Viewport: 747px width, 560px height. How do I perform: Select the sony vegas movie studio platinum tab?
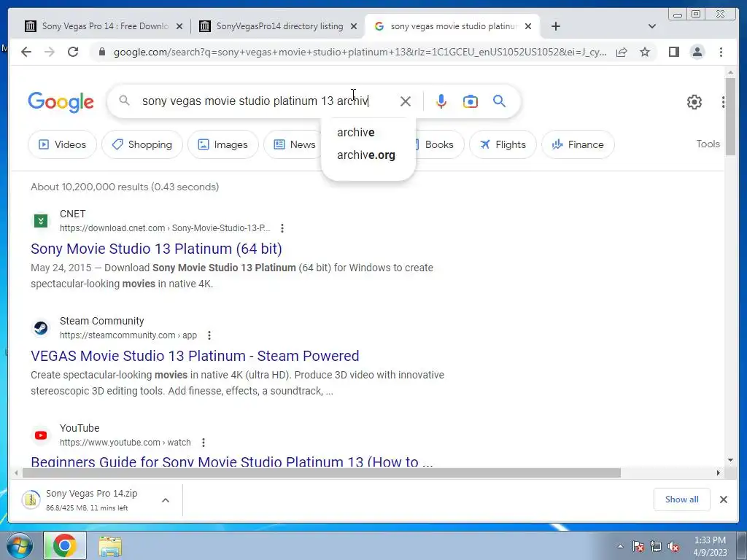(x=452, y=26)
